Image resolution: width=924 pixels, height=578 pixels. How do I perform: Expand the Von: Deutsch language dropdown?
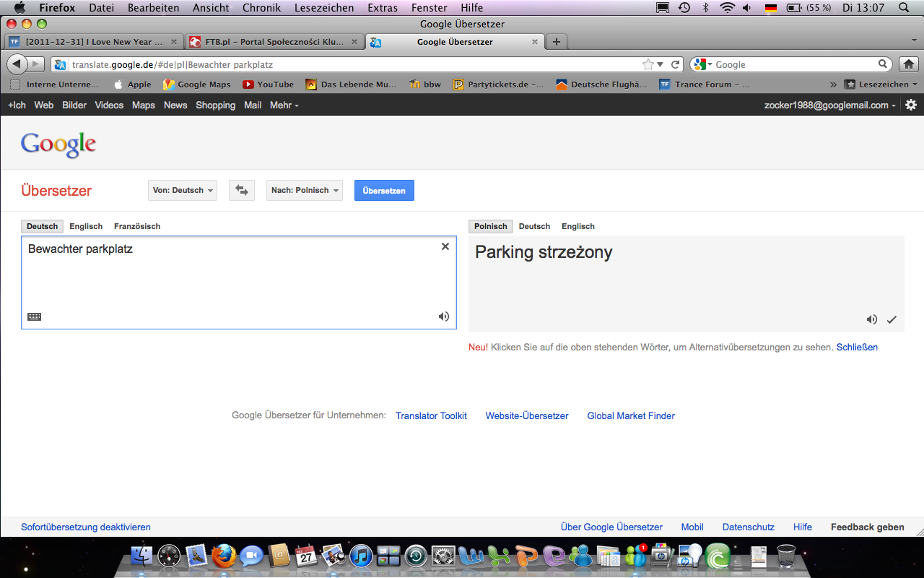click(x=183, y=191)
